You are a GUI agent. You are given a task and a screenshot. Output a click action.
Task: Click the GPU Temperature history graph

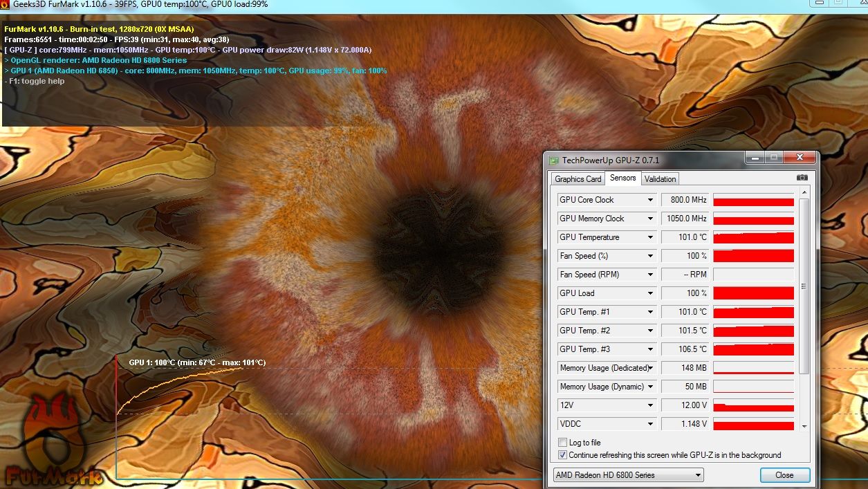point(753,237)
